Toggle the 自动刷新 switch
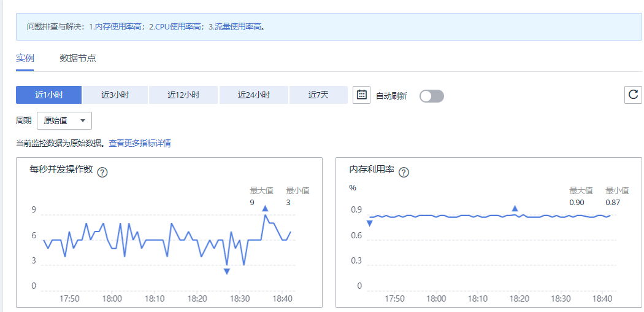This screenshot has width=644, height=312. click(431, 96)
